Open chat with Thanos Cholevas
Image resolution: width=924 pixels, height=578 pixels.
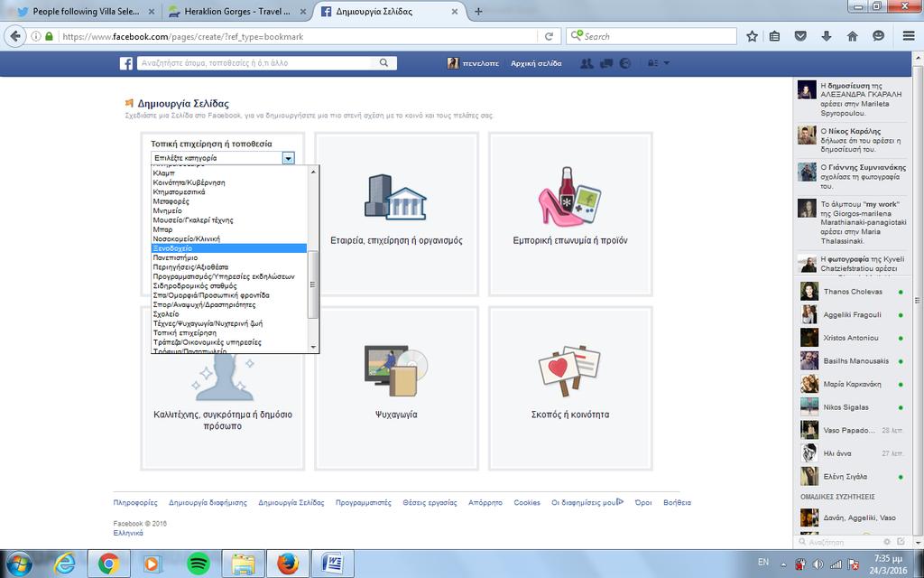tap(853, 292)
